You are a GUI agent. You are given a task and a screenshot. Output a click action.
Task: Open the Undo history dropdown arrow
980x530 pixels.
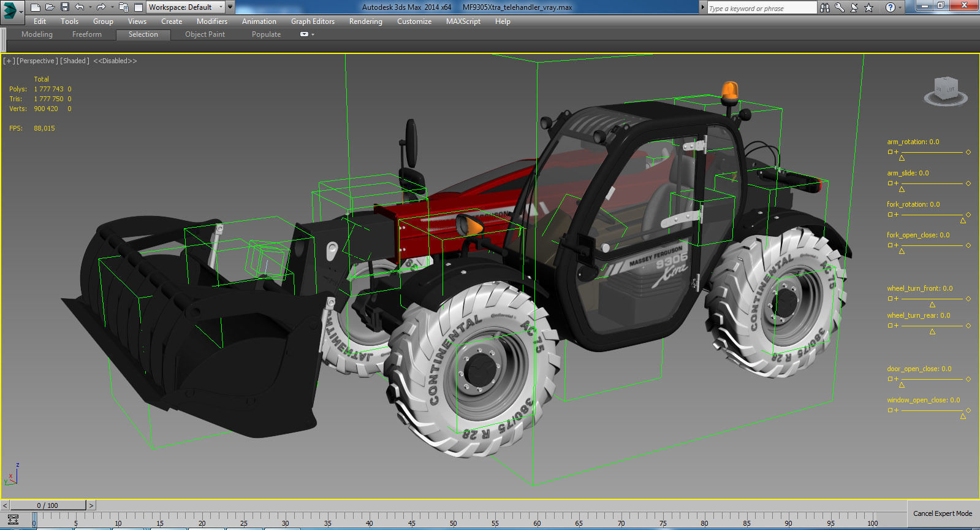pos(90,7)
